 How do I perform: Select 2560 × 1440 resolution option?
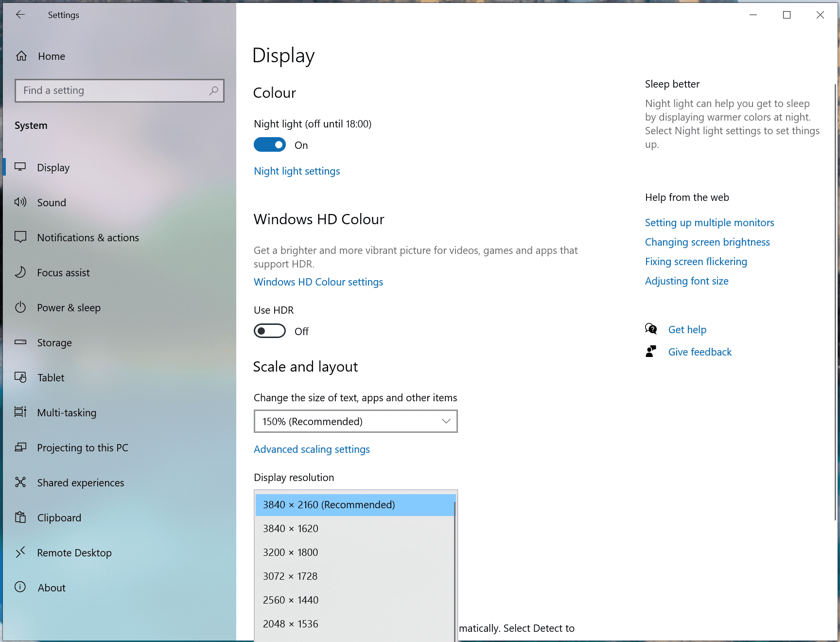point(291,600)
